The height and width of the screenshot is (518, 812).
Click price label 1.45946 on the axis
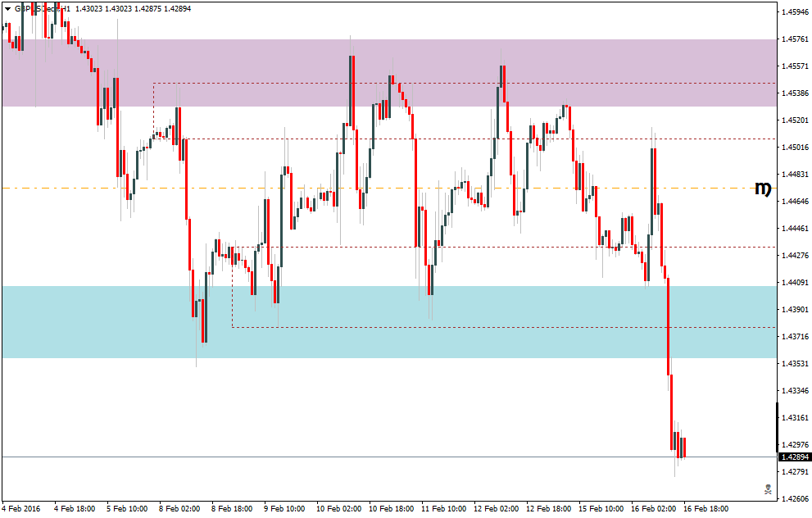click(x=795, y=12)
